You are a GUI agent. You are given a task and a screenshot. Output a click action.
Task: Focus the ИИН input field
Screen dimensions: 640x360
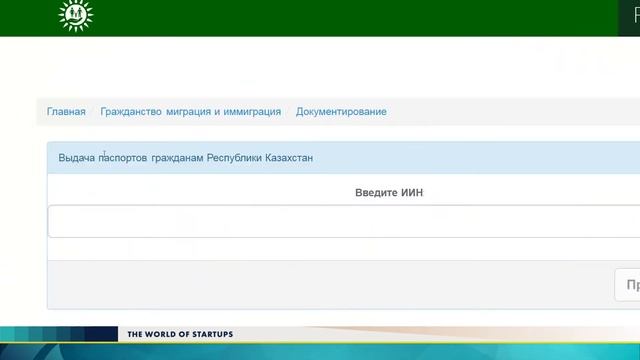click(x=344, y=221)
